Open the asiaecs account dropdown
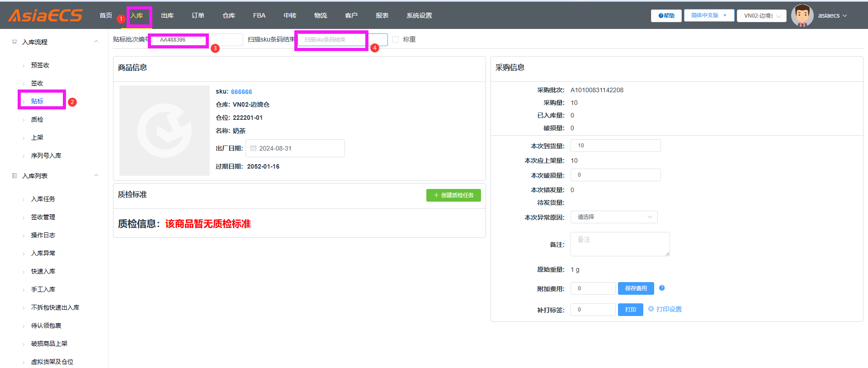Viewport: 868px width, 368px height. pos(832,15)
